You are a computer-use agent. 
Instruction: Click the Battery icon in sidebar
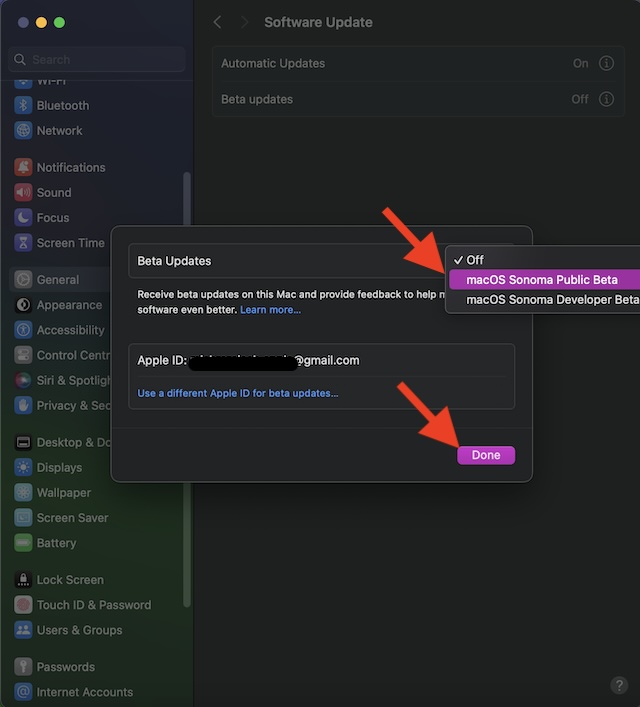pos(23,543)
